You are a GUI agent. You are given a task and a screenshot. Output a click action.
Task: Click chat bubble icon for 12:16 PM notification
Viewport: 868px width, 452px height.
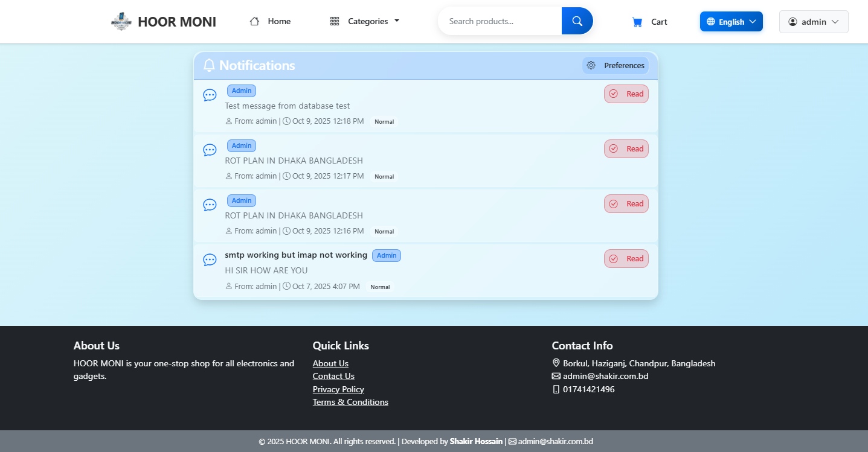click(210, 205)
